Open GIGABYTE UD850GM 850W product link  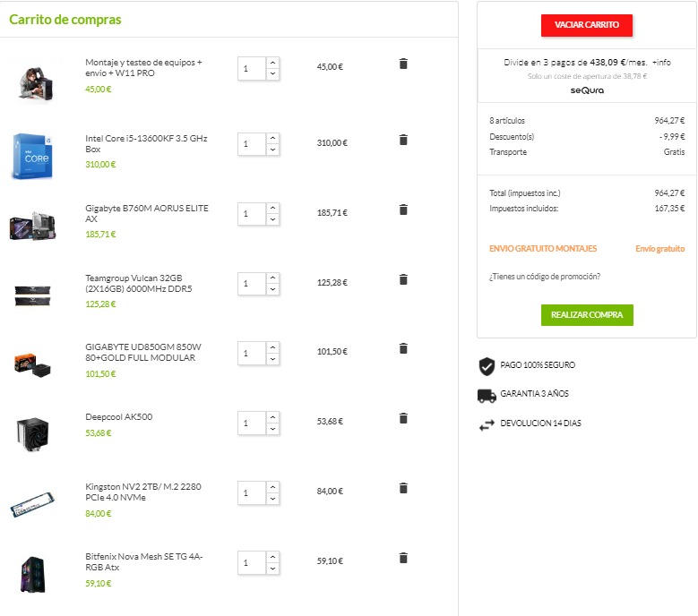pyautogui.click(x=142, y=352)
